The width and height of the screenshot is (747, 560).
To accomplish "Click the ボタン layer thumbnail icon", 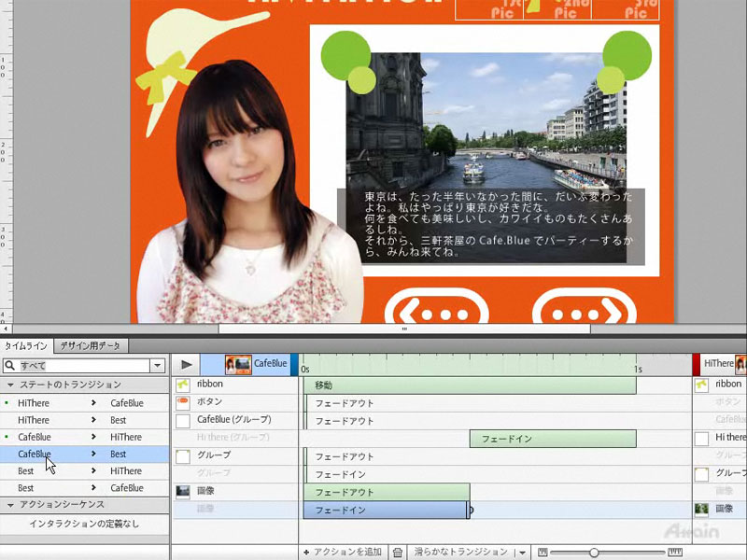I will (183, 402).
